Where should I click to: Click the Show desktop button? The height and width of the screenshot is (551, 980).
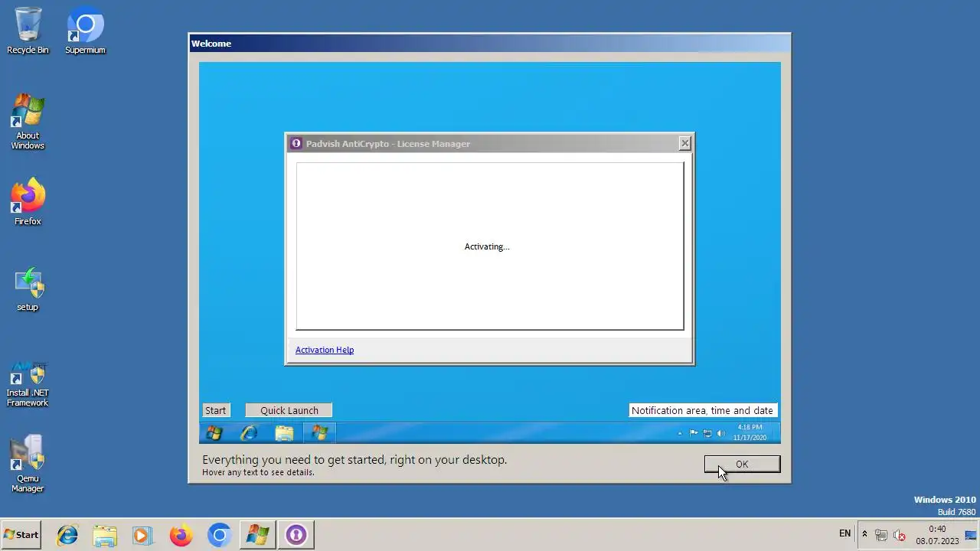point(971,535)
